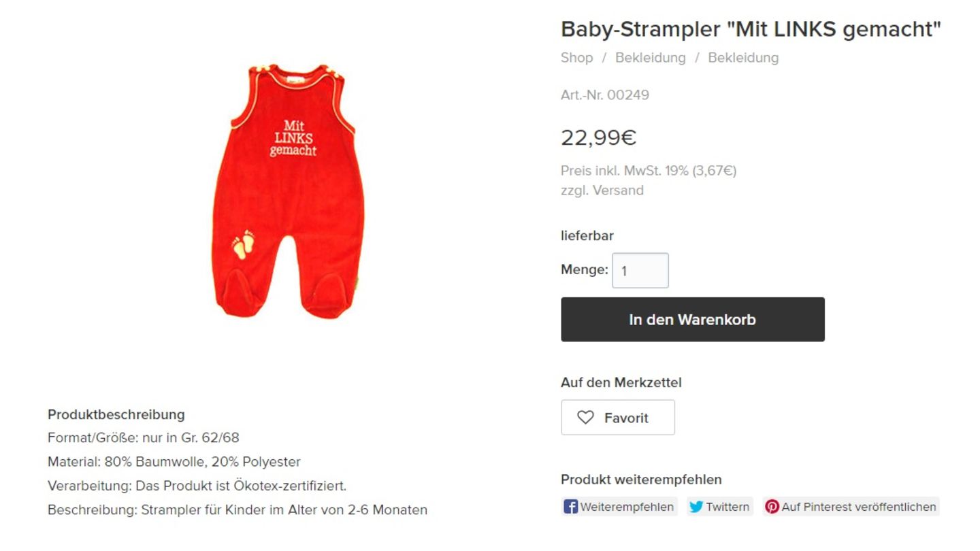
Task: Click the Facebook logo icon
Action: pos(571,507)
